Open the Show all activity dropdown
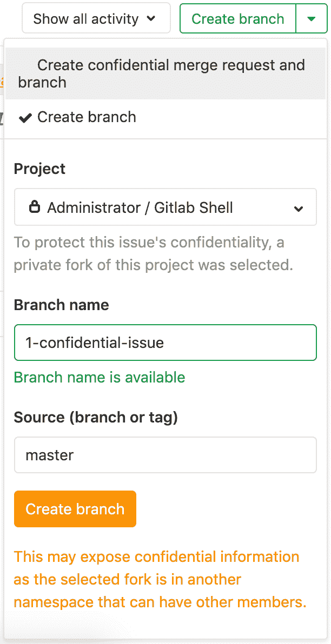The image size is (331, 644). tap(96, 18)
